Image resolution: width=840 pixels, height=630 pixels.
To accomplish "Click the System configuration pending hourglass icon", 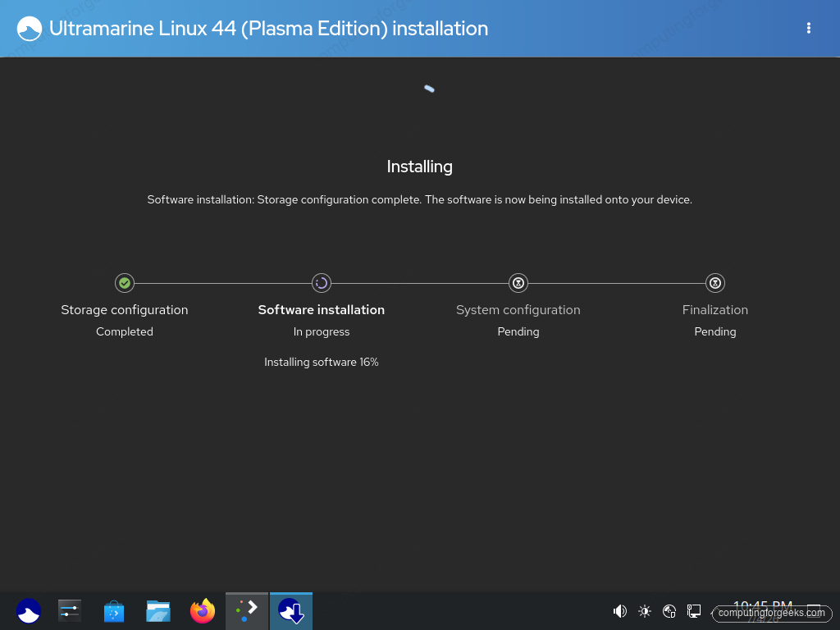I will pyautogui.click(x=518, y=283).
